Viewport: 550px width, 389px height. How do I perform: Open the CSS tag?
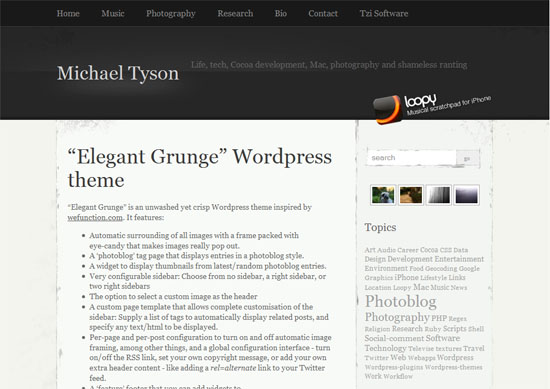pos(446,250)
